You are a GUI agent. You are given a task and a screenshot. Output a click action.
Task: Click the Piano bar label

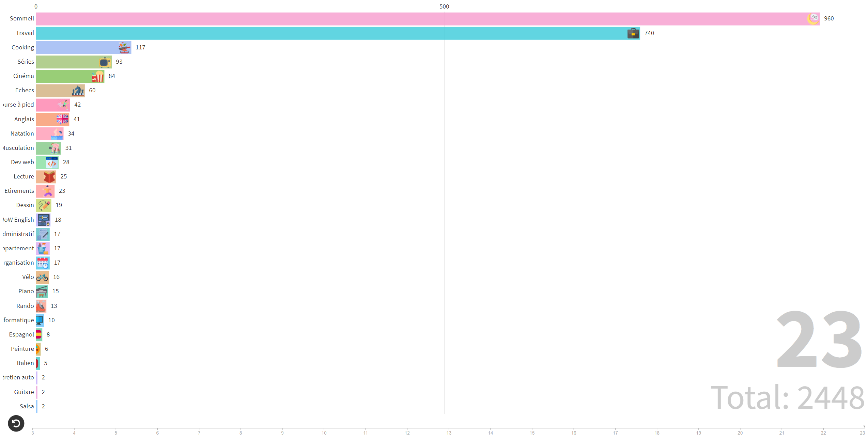(26, 291)
